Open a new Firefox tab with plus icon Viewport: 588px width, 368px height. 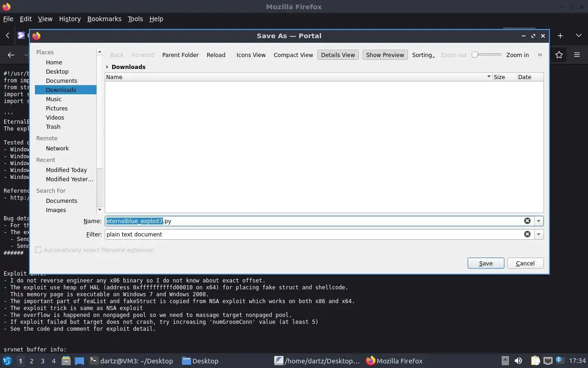coord(560,35)
